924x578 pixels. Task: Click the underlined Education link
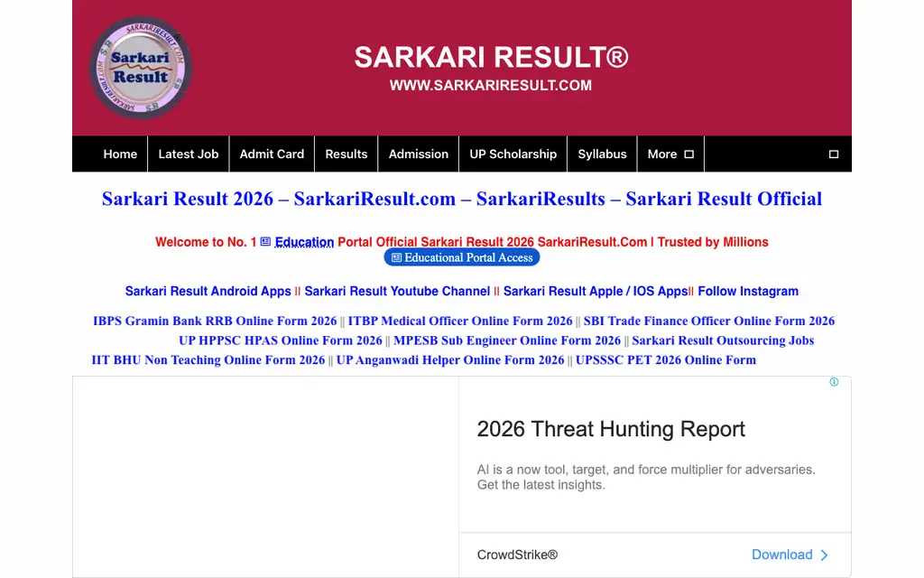(x=304, y=242)
